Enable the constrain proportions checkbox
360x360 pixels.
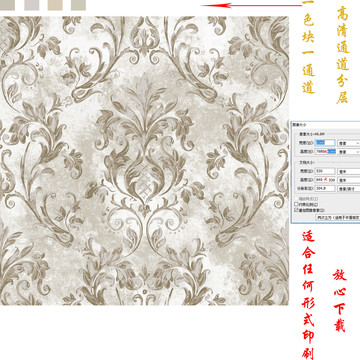(296, 204)
